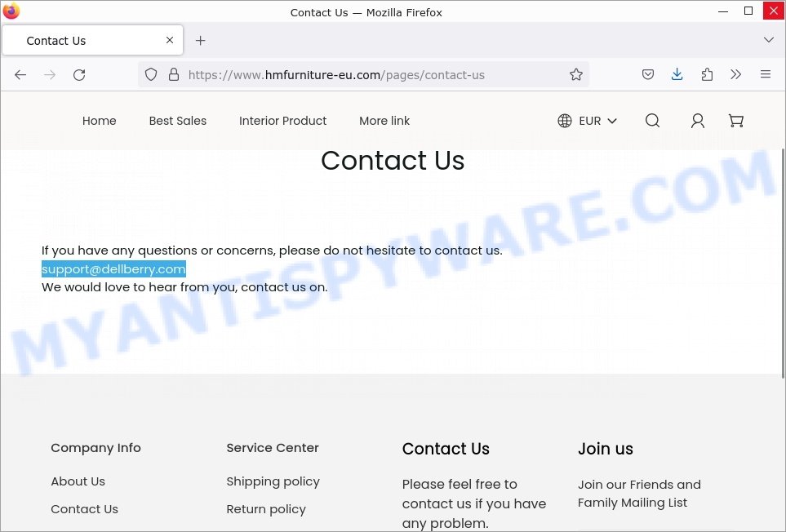Image resolution: width=786 pixels, height=532 pixels.
Task: Show the tracking protection shield info
Action: 151,74
